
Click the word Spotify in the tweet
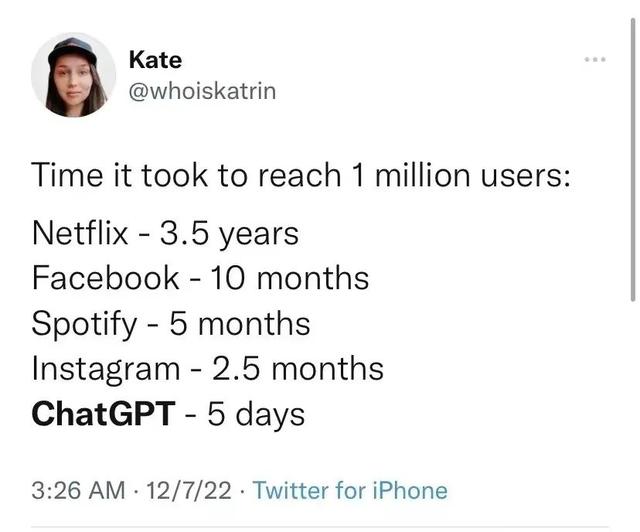click(84, 325)
